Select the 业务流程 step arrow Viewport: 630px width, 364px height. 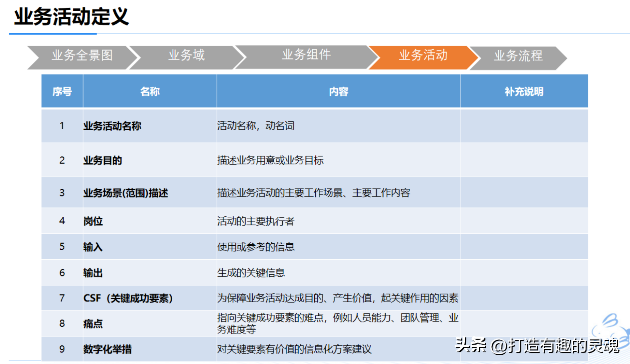(x=518, y=58)
